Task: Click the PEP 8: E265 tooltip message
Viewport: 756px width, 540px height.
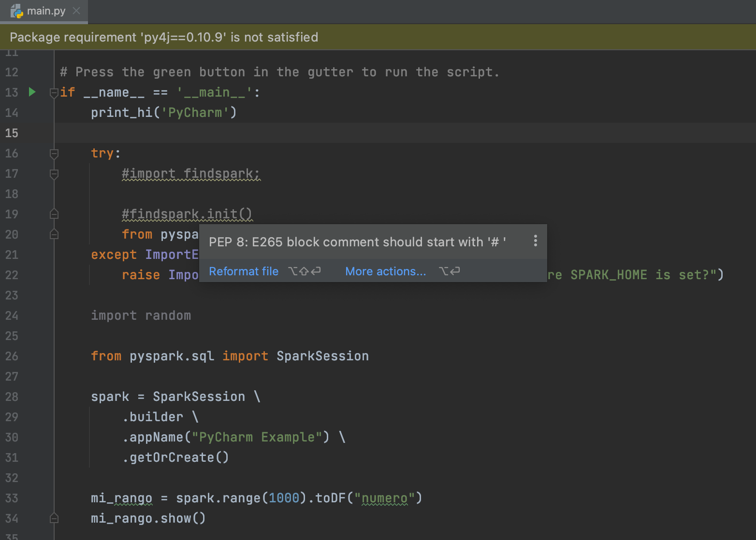Action: tap(358, 242)
